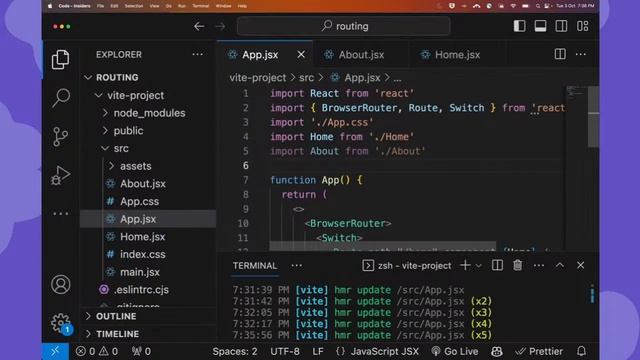Close the terminal panel

[x=580, y=265]
